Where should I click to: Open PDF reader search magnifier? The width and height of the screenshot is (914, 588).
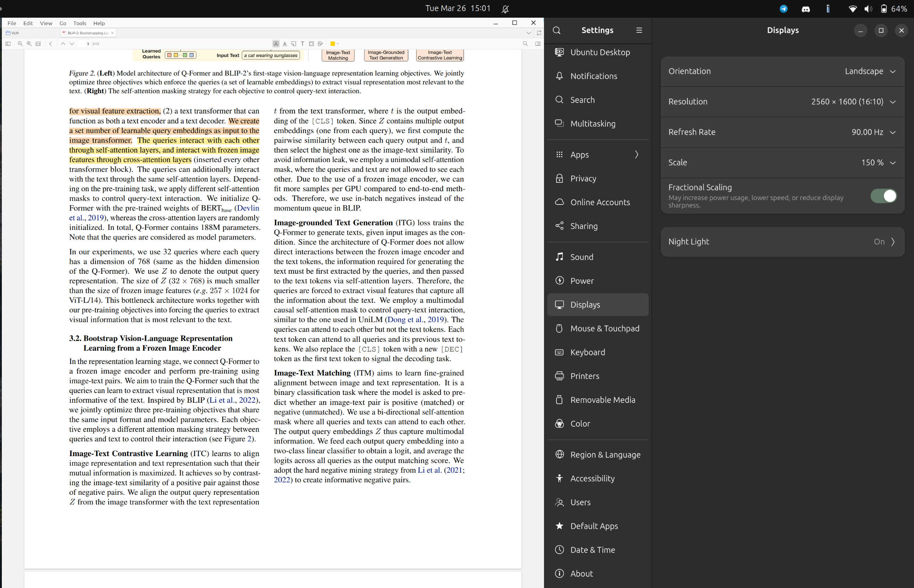525,43
